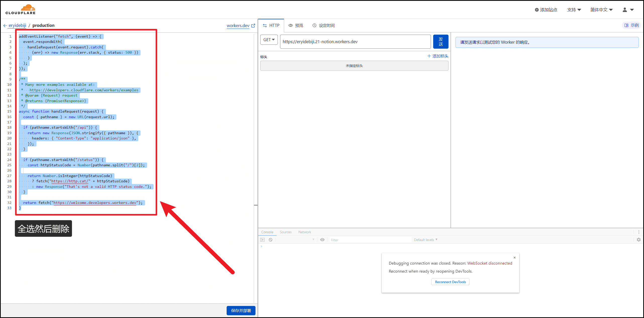Open DevTools console settings gear
Image resolution: width=644 pixels, height=318 pixels.
tap(639, 240)
